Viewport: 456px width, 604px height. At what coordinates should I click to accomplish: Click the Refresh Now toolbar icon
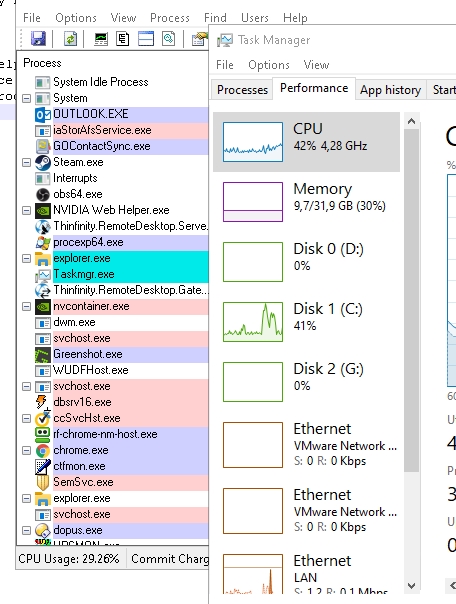click(70, 39)
